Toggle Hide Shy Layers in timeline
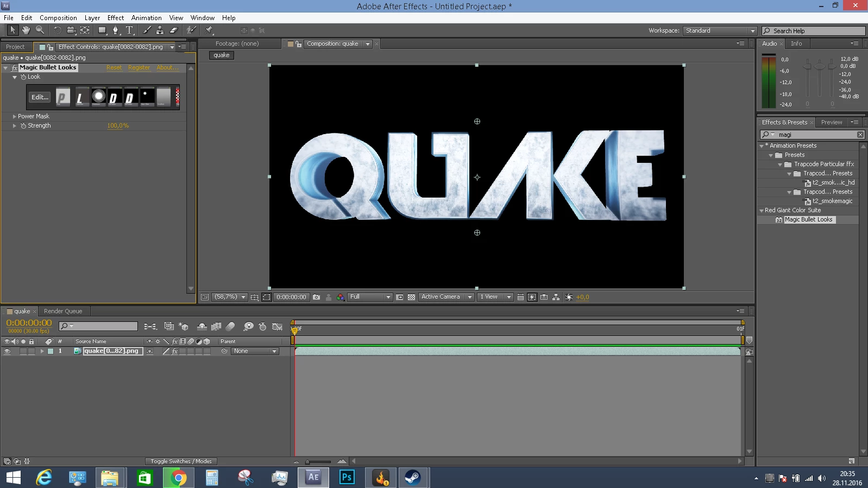The image size is (868, 488). 202,326
